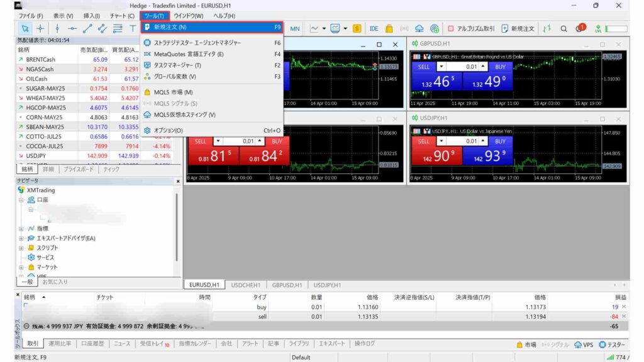
Task: Open the 口座履歴 tab in toolbox
Action: 94,344
